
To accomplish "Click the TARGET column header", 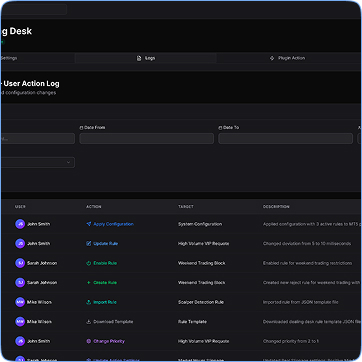I will 186,207.
